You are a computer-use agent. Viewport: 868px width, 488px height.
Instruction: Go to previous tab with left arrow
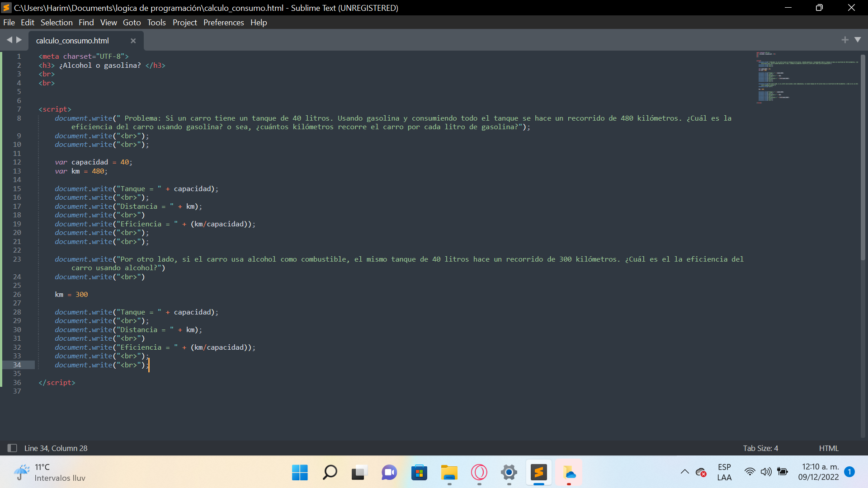point(9,40)
